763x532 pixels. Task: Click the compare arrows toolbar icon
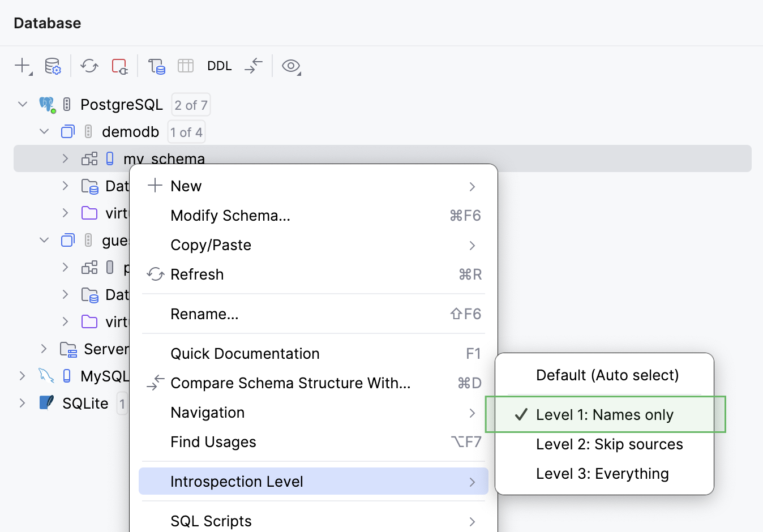(253, 66)
